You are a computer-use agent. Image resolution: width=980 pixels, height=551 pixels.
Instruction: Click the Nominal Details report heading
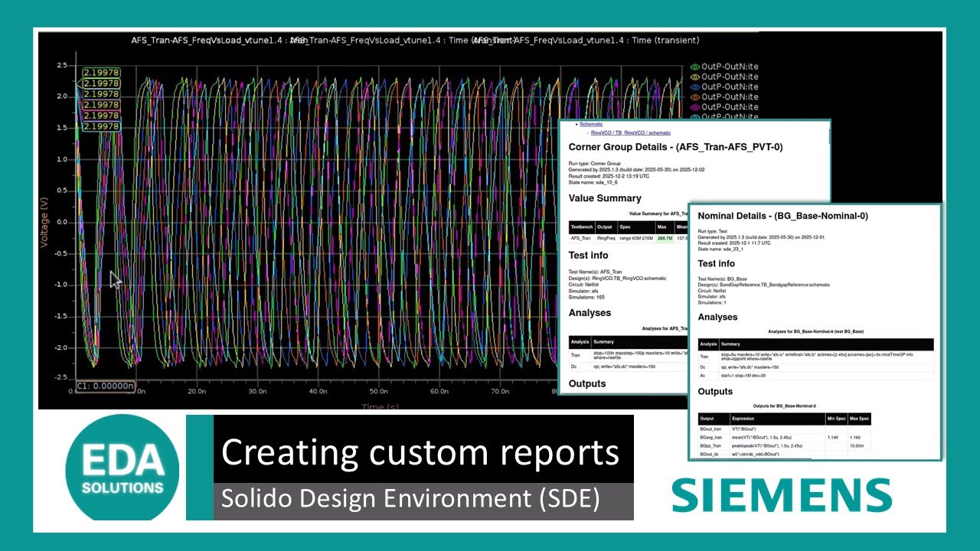point(782,217)
